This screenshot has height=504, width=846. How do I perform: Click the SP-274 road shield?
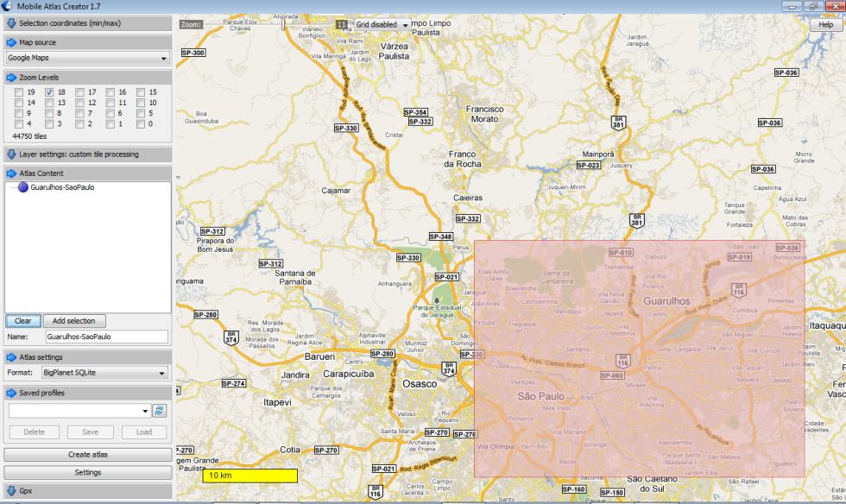(234, 383)
